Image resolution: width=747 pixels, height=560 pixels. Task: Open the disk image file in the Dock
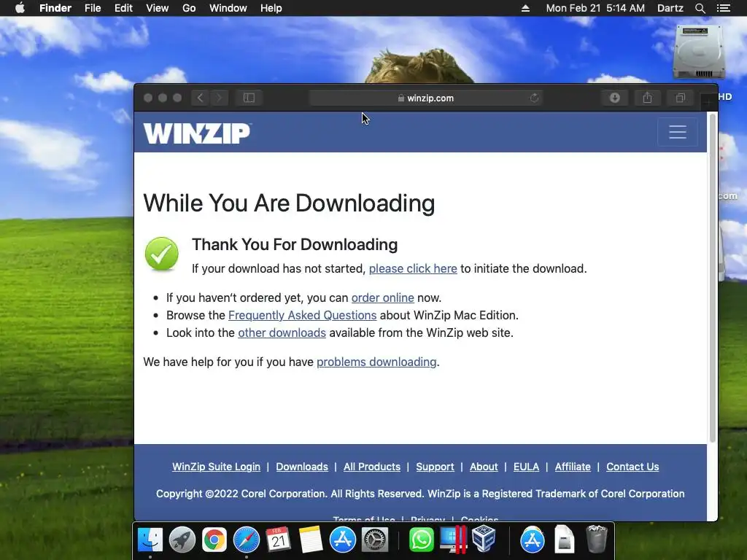pos(565,540)
